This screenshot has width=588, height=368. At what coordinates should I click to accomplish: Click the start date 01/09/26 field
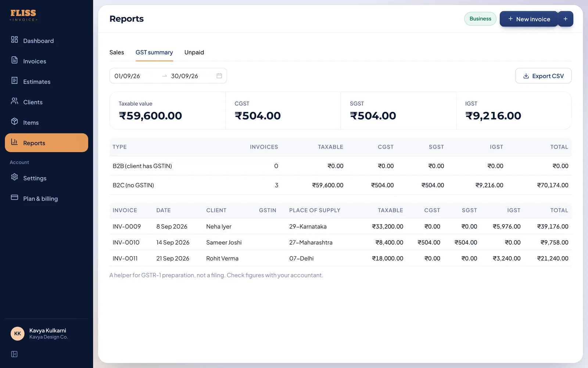click(x=136, y=76)
